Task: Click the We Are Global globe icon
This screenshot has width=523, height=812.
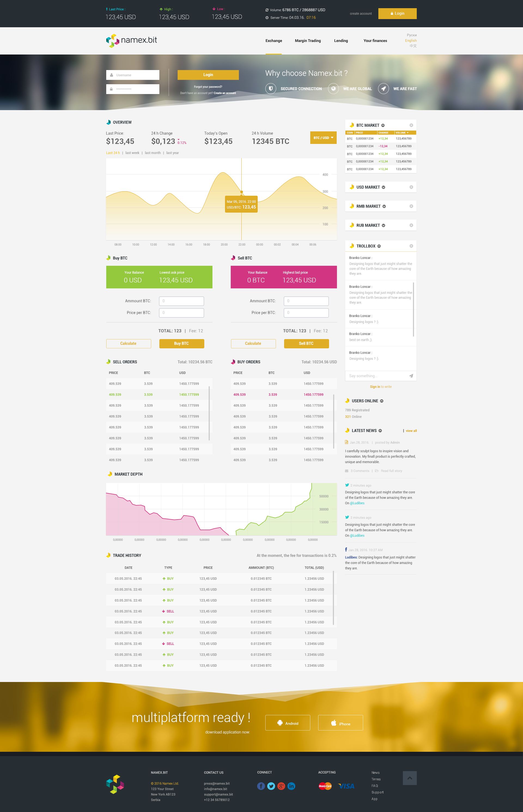Action: [x=333, y=89]
